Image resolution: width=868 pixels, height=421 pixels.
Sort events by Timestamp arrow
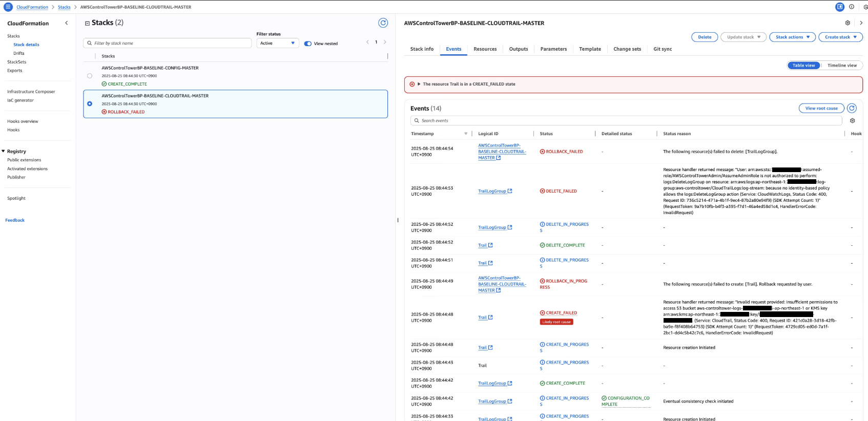click(x=466, y=134)
